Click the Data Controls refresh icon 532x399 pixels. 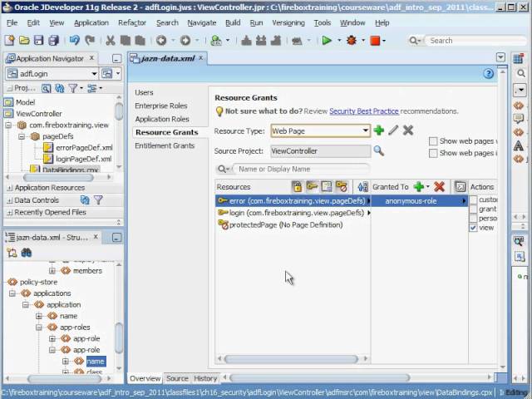(85, 199)
